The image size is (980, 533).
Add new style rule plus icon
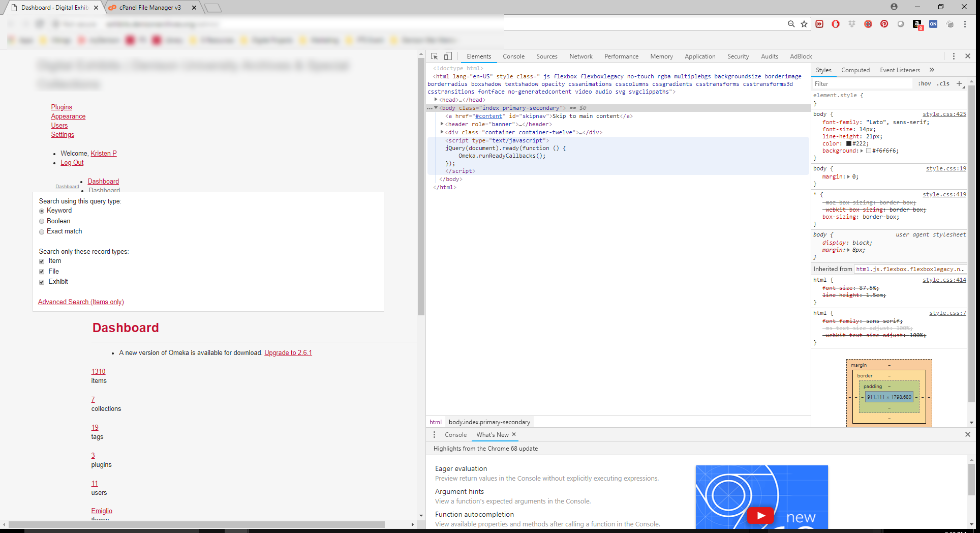coord(959,83)
